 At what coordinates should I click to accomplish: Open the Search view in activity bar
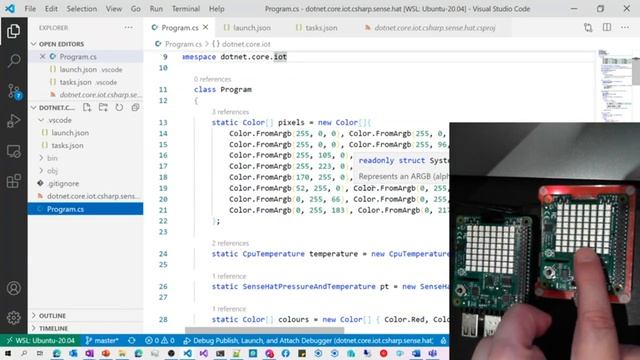[13, 60]
